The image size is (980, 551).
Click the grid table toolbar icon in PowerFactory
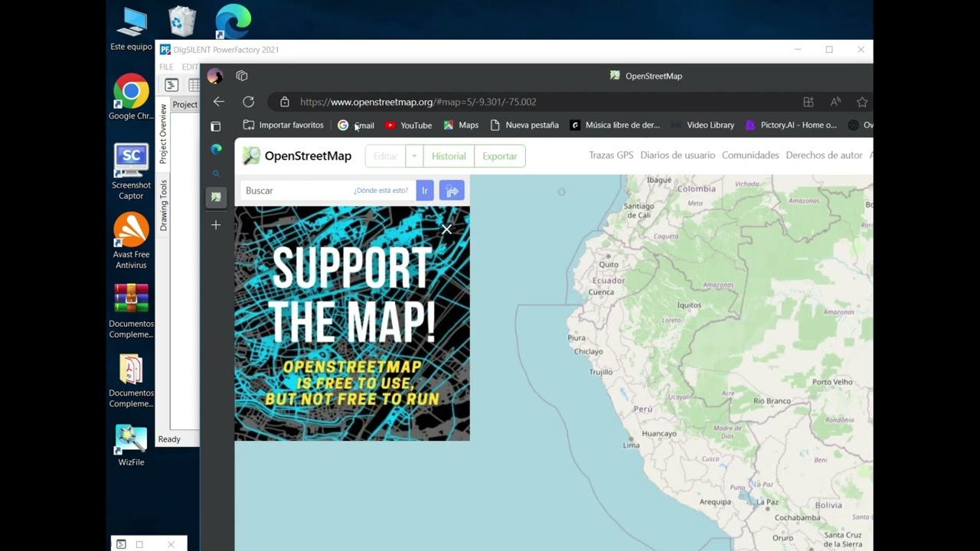coord(194,85)
